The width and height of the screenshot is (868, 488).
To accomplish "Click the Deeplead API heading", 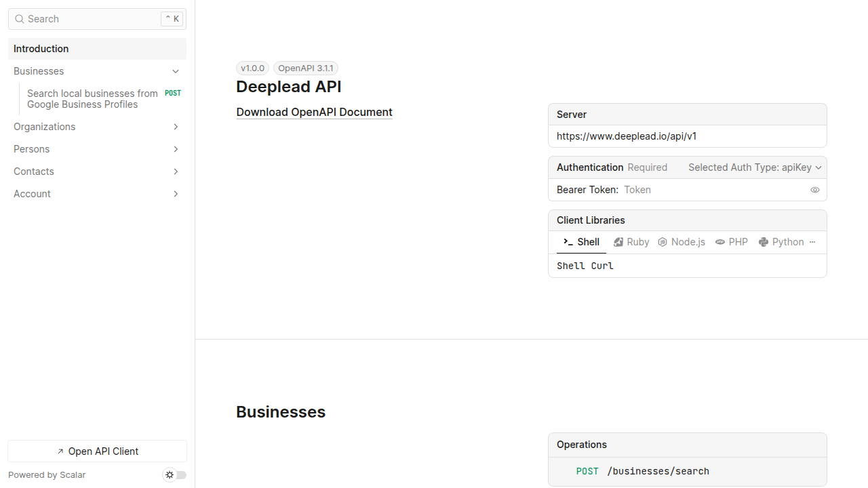I will [289, 87].
